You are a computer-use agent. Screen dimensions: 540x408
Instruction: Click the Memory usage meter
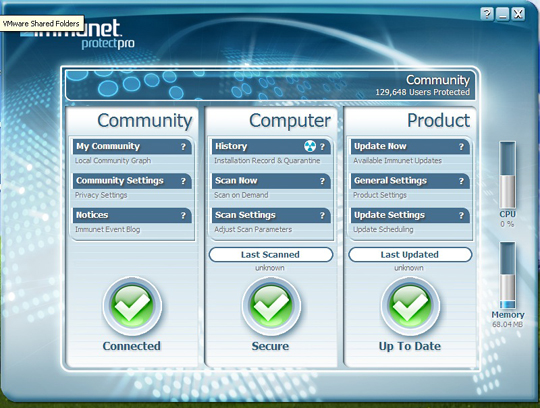pos(507,275)
